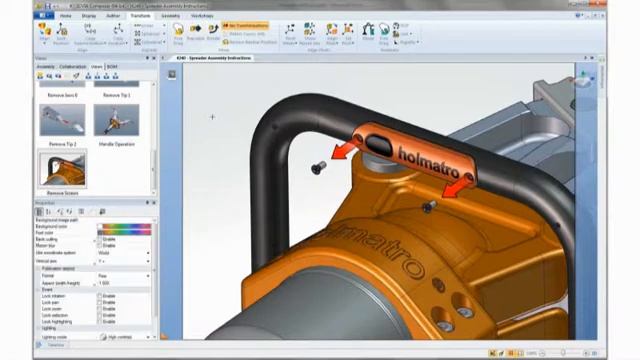The image size is (640, 360).
Task: Collapse the Lighting section
Action: [39, 328]
